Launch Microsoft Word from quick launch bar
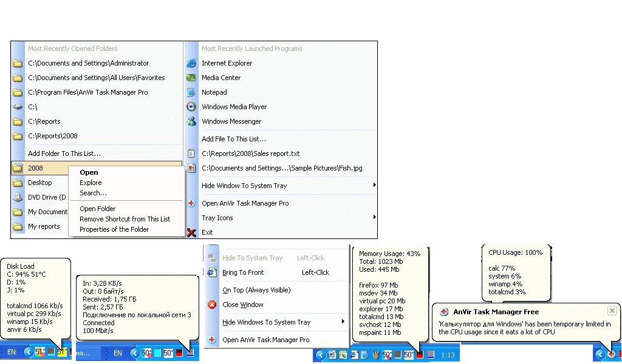The height and width of the screenshot is (364, 622). (x=331, y=354)
